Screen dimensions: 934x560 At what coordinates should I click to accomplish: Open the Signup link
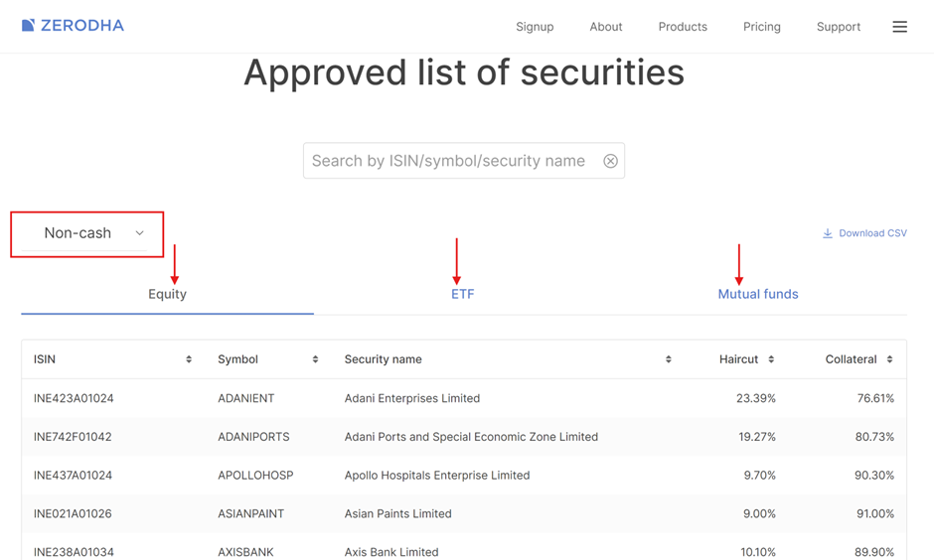[535, 27]
